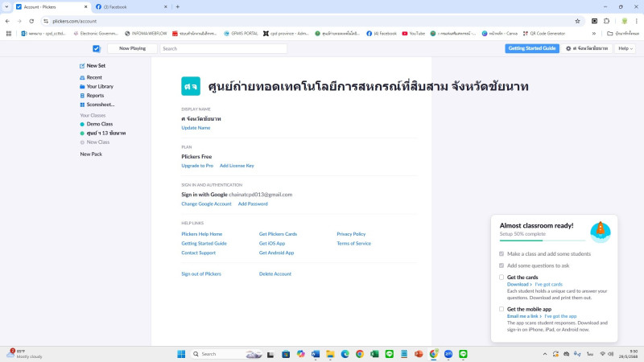Viewport: 644px width, 362px height.
Task: Open the Scoresheet section
Action: 97,105
